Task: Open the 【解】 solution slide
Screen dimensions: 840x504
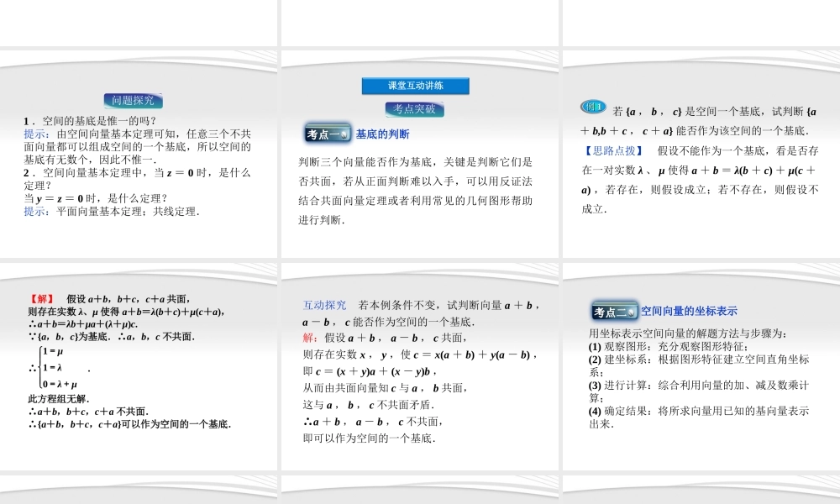Action: [139, 366]
